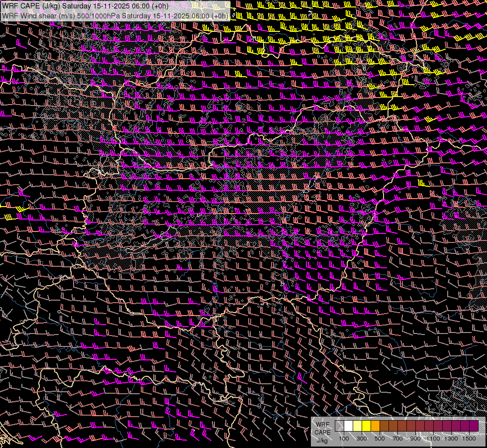Image resolution: width=487 pixels, height=448 pixels.
Task: Select the pale yellow CAPE legend swatch
Action: tap(357, 426)
